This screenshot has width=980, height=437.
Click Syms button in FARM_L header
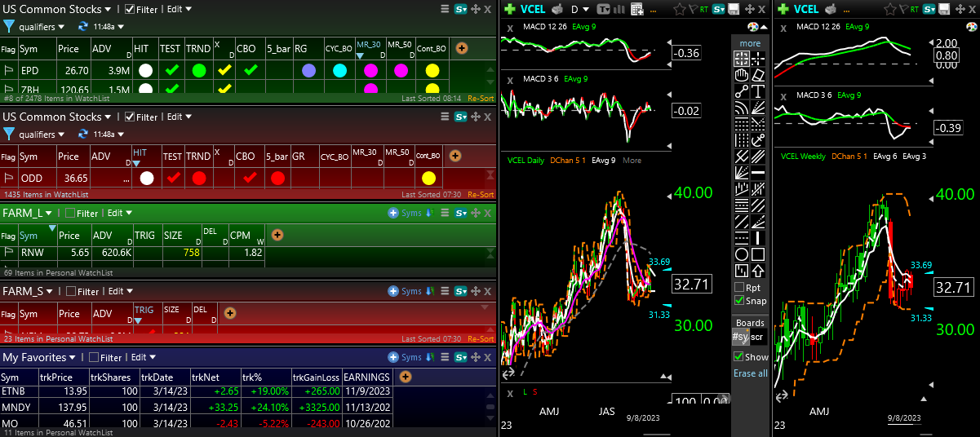pos(406,213)
